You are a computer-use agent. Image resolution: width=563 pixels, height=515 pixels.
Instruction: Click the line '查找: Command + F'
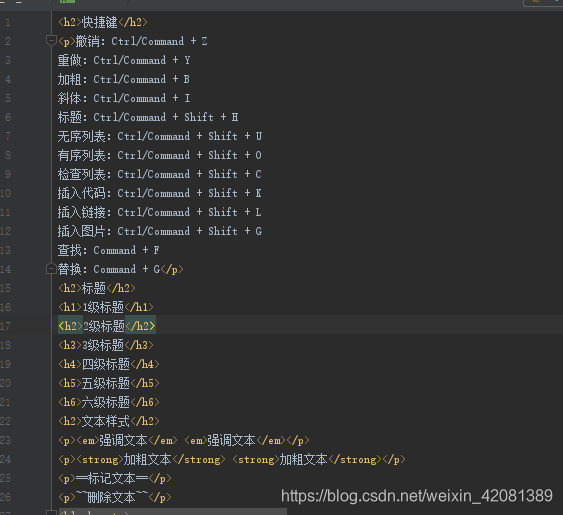tap(108, 250)
